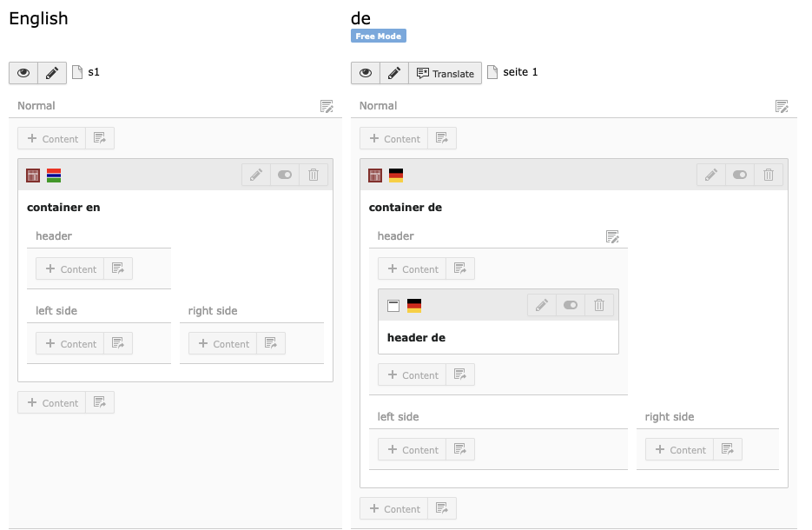The image size is (812, 530).
Task: Click the page title seite 1
Action: 519,72
